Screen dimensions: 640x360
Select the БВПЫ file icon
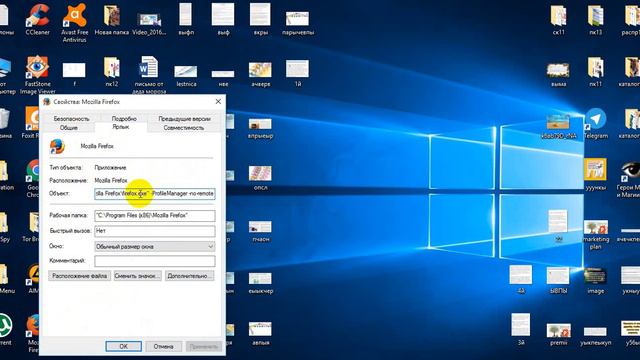[558, 280]
